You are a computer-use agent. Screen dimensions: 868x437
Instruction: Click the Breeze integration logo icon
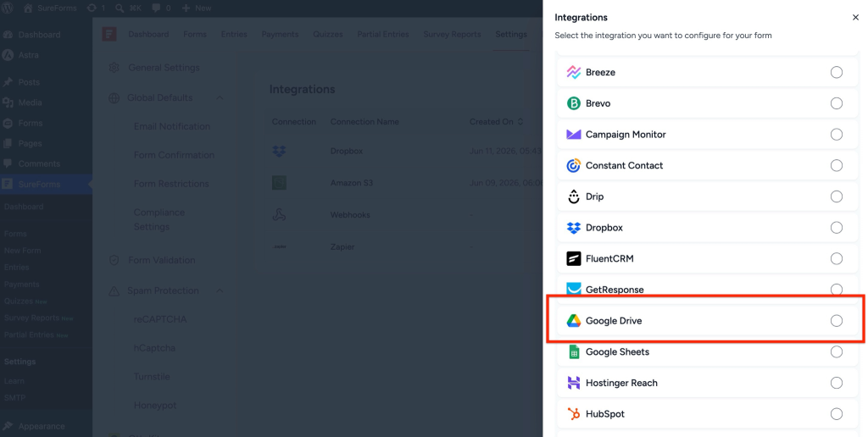point(574,73)
